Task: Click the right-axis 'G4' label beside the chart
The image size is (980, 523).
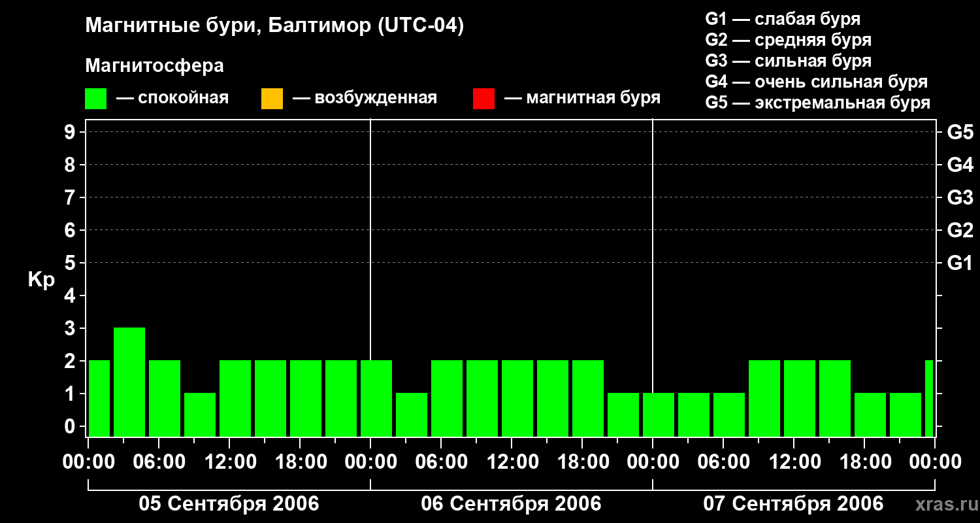Action: 960,165
